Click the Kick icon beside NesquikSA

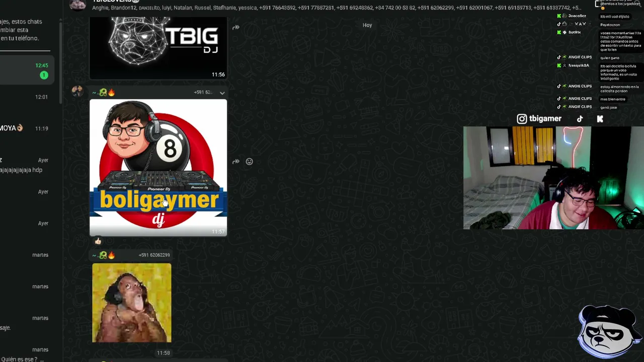pyautogui.click(x=558, y=65)
